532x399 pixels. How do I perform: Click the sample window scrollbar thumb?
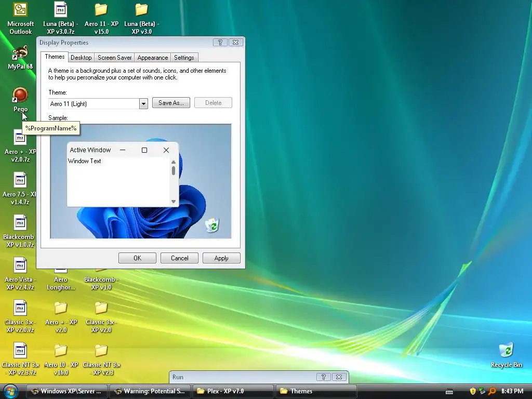pyautogui.click(x=174, y=170)
